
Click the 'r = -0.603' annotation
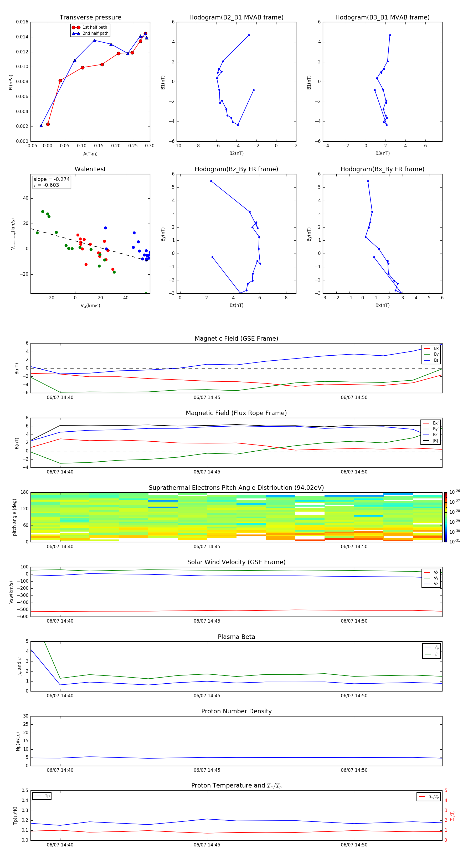click(47, 185)
